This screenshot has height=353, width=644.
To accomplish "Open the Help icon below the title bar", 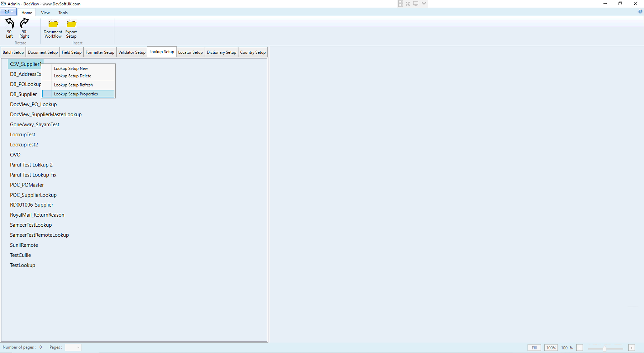I will (x=640, y=11).
